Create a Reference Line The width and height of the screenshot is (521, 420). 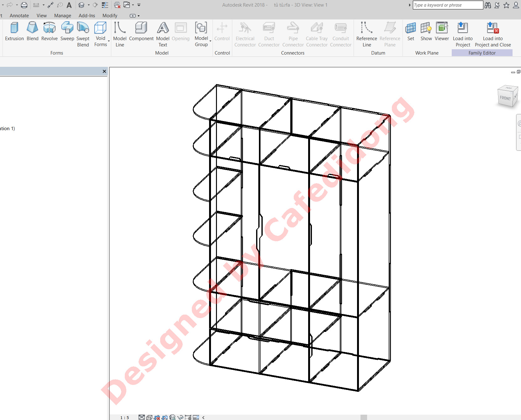tap(366, 34)
